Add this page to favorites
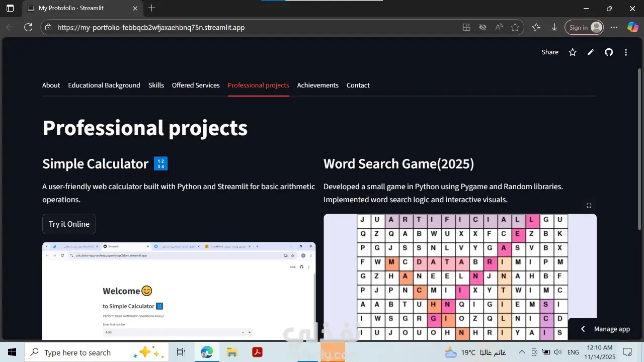This screenshot has height=362, width=644. 515,28
